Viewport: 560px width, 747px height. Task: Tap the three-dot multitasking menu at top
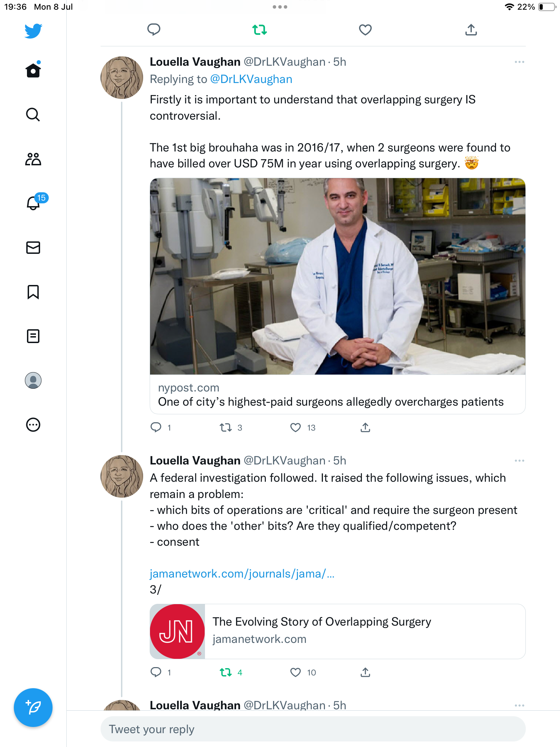(x=280, y=7)
